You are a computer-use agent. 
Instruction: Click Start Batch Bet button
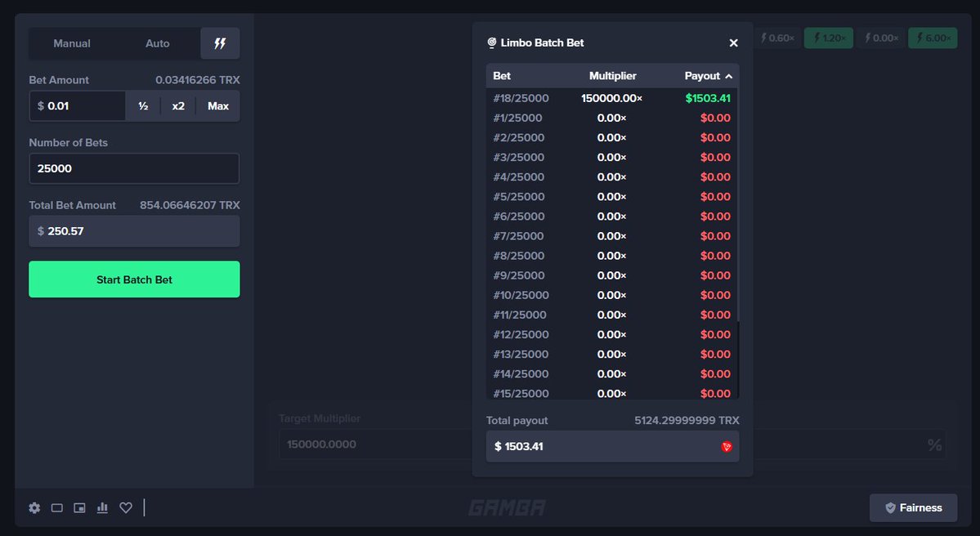[134, 279]
